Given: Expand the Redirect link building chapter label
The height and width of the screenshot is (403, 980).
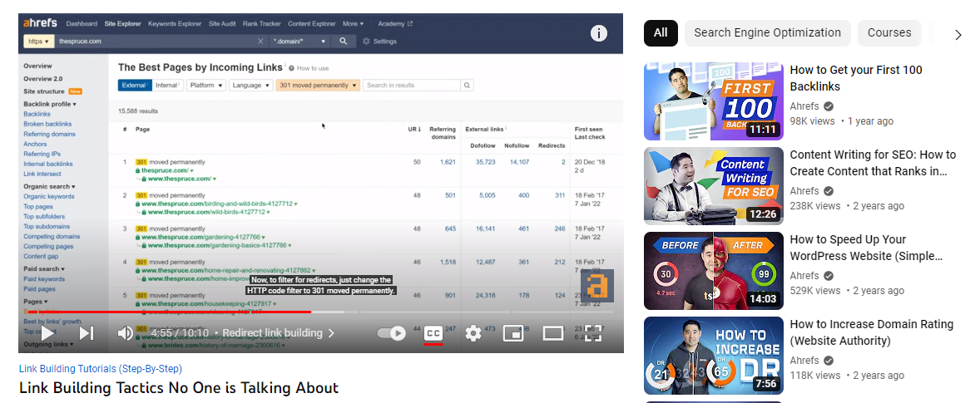Looking at the screenshot, I should click(x=278, y=333).
